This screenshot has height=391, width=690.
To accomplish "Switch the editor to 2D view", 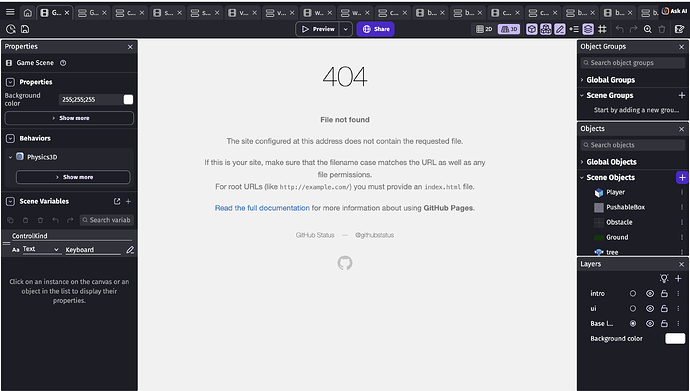I will tap(484, 29).
